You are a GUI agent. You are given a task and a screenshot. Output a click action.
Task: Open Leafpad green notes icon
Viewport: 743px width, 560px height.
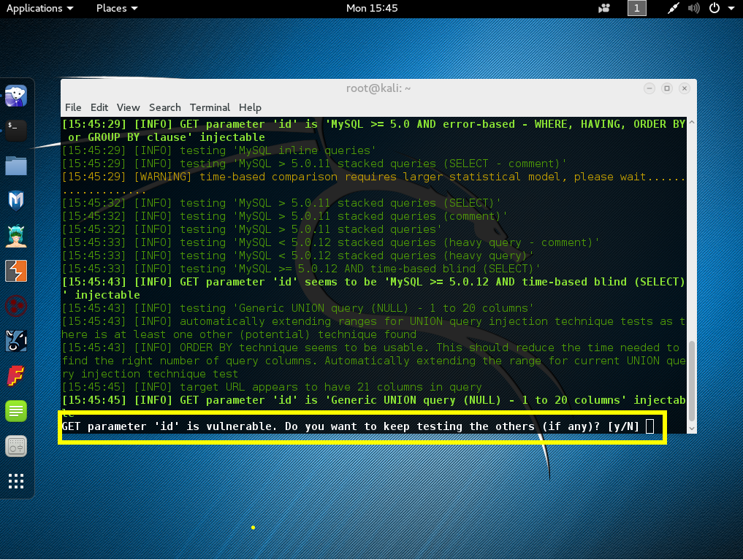(x=16, y=411)
